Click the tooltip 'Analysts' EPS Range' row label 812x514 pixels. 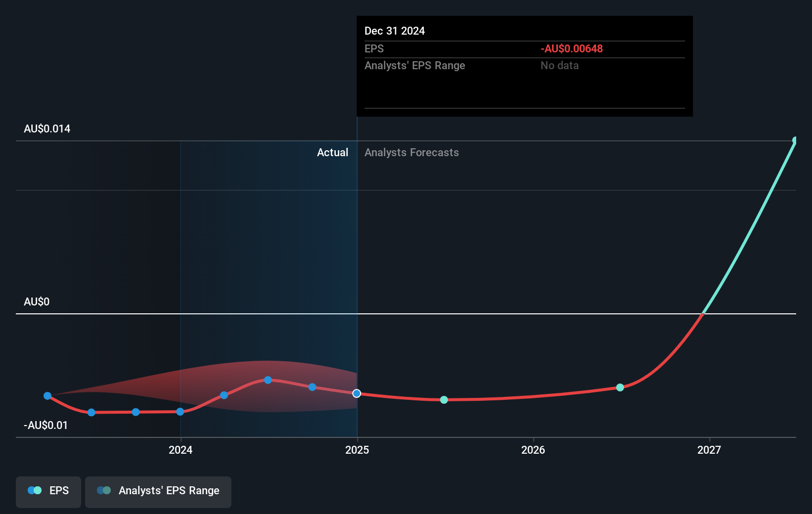[415, 66]
